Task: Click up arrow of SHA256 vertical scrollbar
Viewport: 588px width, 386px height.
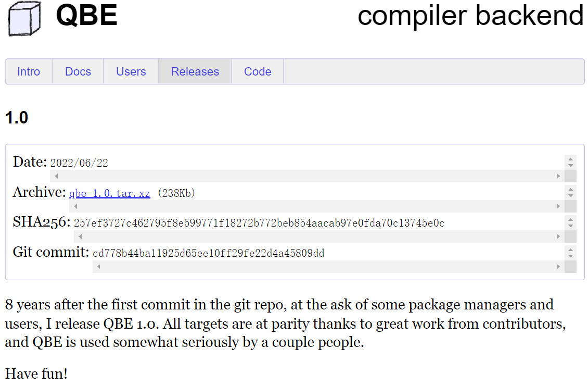Action: click(571, 219)
